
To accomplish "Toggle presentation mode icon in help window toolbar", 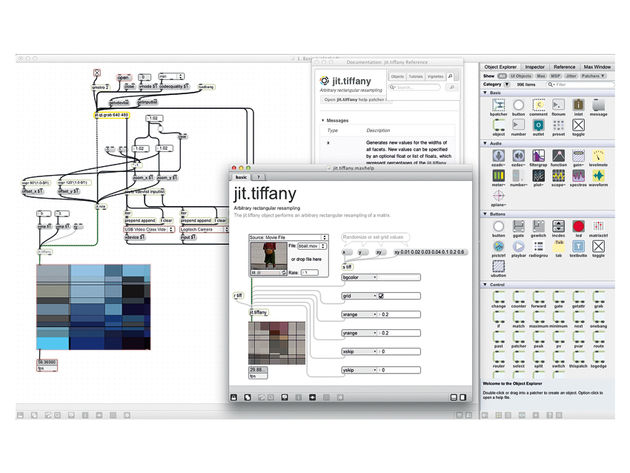I will pyautogui.click(x=284, y=397).
